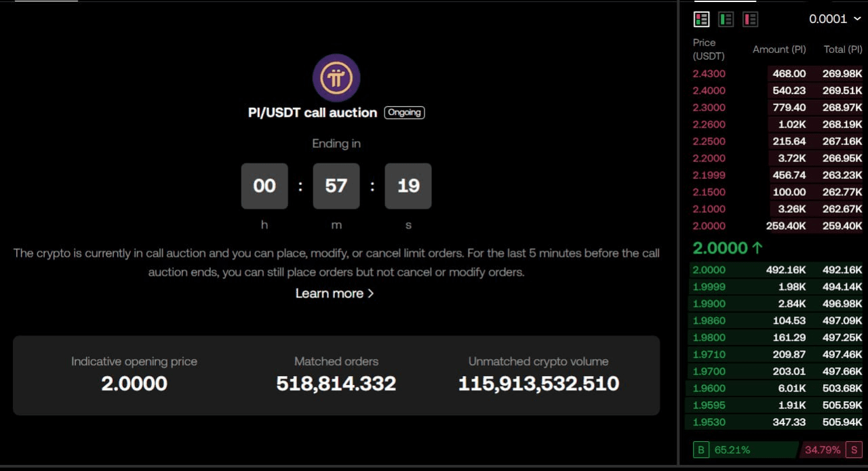Click the red S sell indicator
This screenshot has height=471, width=868.
click(854, 449)
